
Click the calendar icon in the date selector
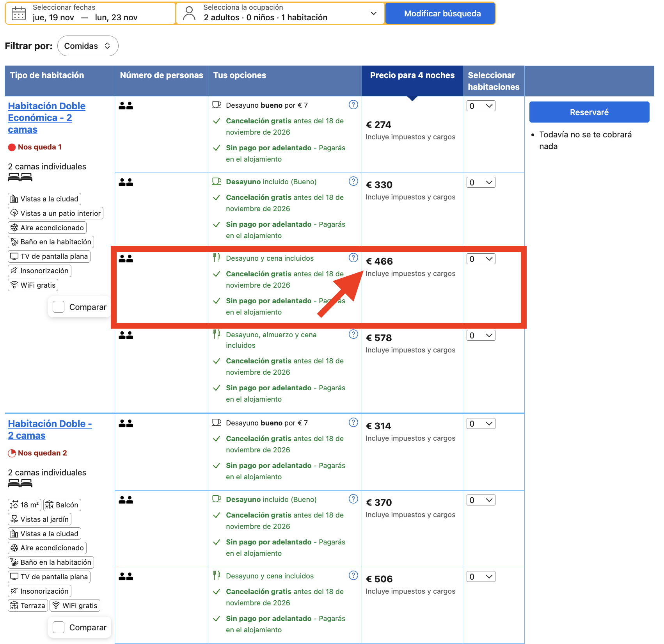[18, 14]
